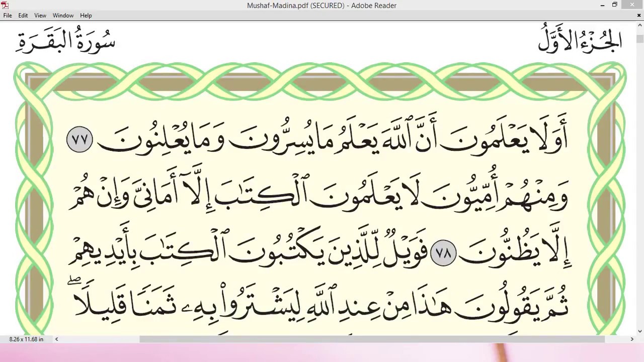
Task: Click the horizontal scrollbar right arrow
Action: 632,339
